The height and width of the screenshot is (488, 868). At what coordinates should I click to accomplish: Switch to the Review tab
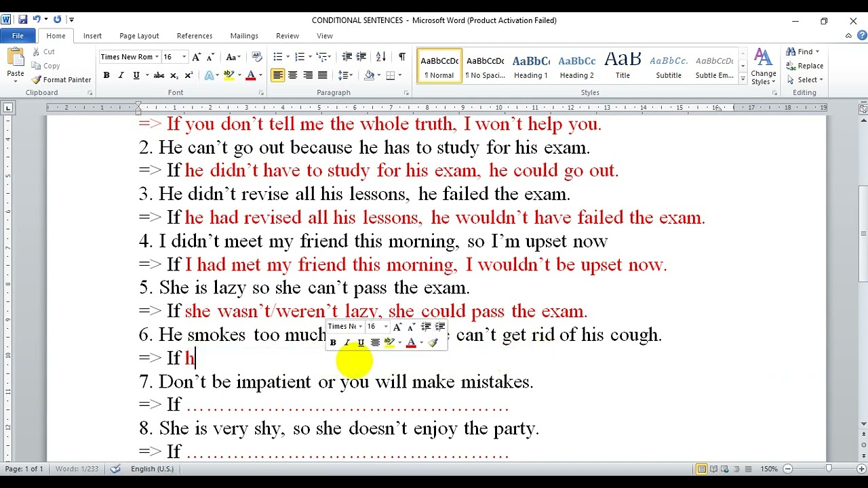point(288,36)
